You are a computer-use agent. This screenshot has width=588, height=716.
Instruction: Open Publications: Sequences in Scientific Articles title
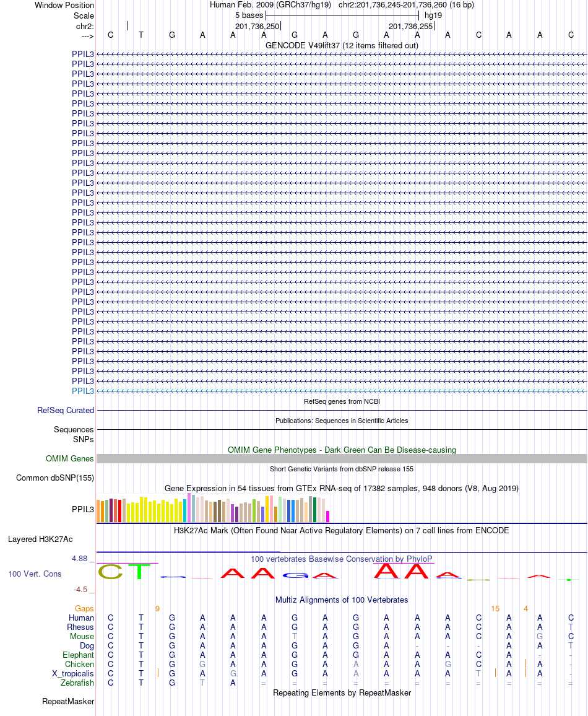click(342, 421)
